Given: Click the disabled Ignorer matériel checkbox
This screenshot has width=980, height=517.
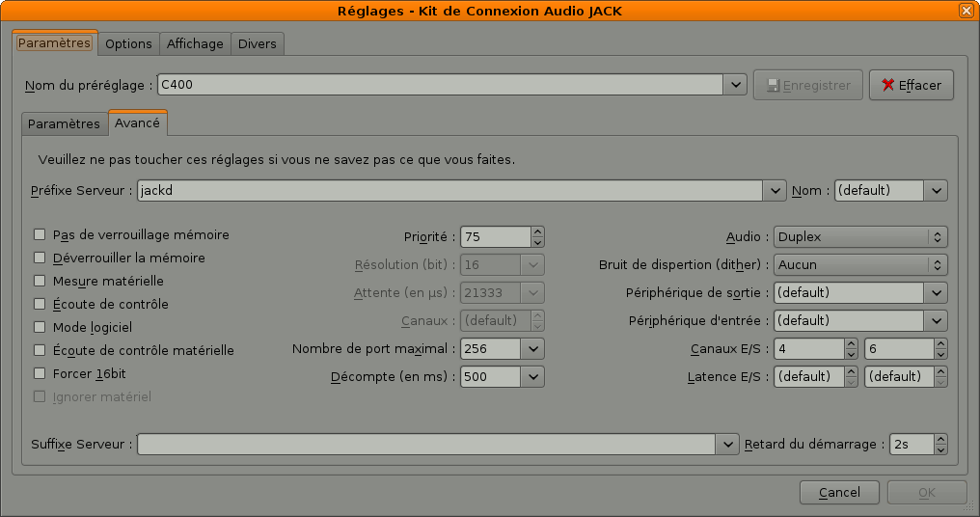Looking at the screenshot, I should click(40, 396).
